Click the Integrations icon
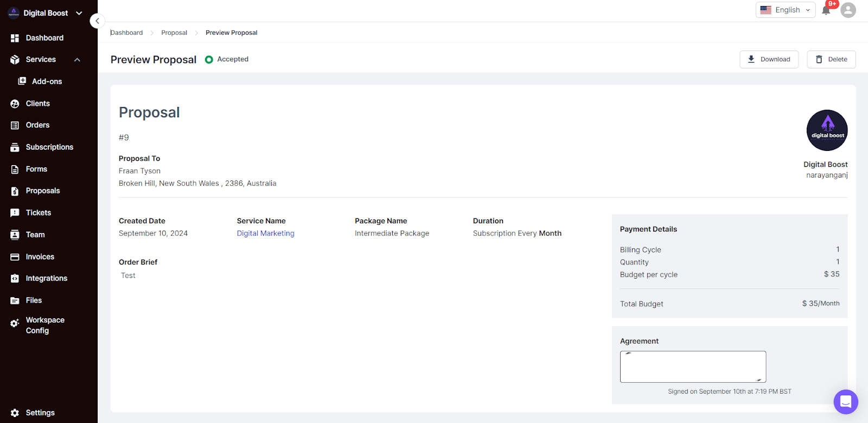Image resolution: width=868 pixels, height=423 pixels. pos(15,279)
